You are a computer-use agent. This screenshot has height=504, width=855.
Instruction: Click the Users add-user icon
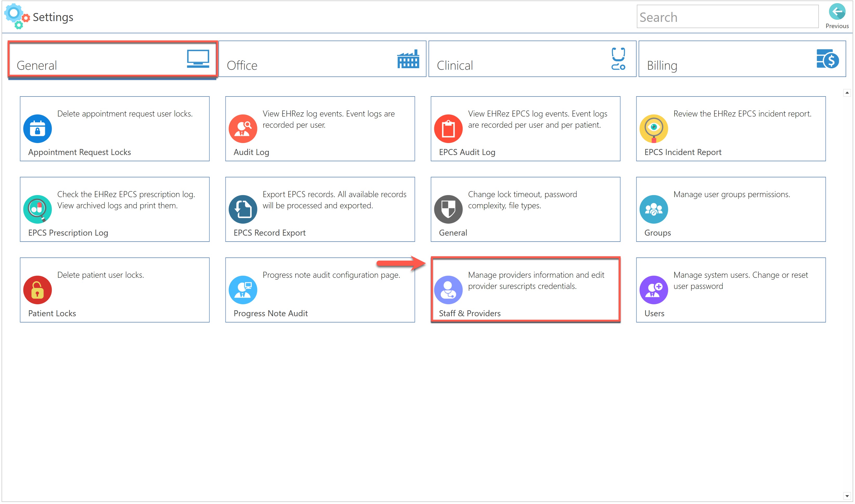pyautogui.click(x=654, y=290)
